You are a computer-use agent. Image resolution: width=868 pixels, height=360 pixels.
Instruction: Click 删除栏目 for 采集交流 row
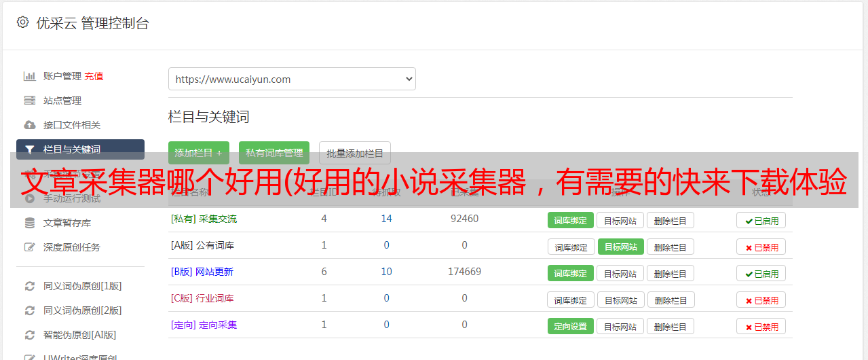(x=671, y=220)
